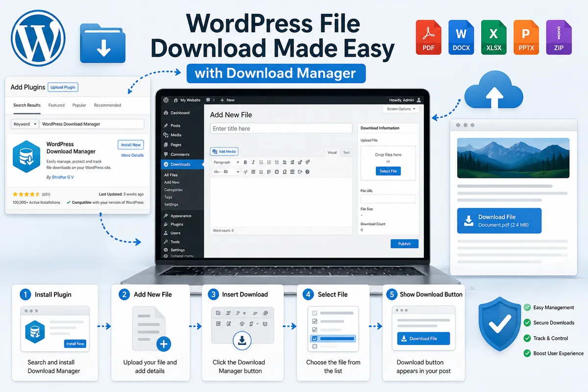This screenshot has height=392, width=588.
Task: Click the blue download folder icon
Action: 102,45
